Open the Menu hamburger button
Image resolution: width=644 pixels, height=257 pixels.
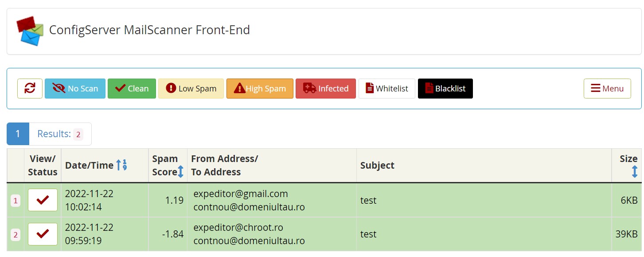[x=607, y=88]
